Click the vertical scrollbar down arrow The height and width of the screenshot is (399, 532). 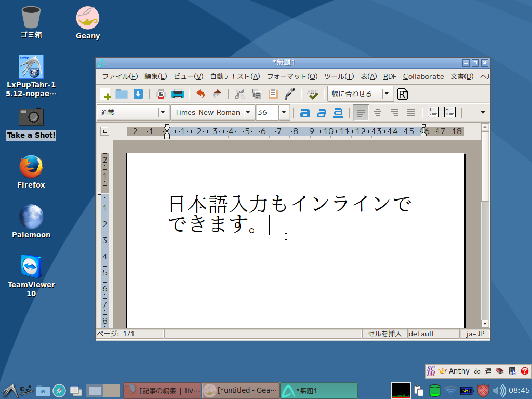(x=485, y=323)
